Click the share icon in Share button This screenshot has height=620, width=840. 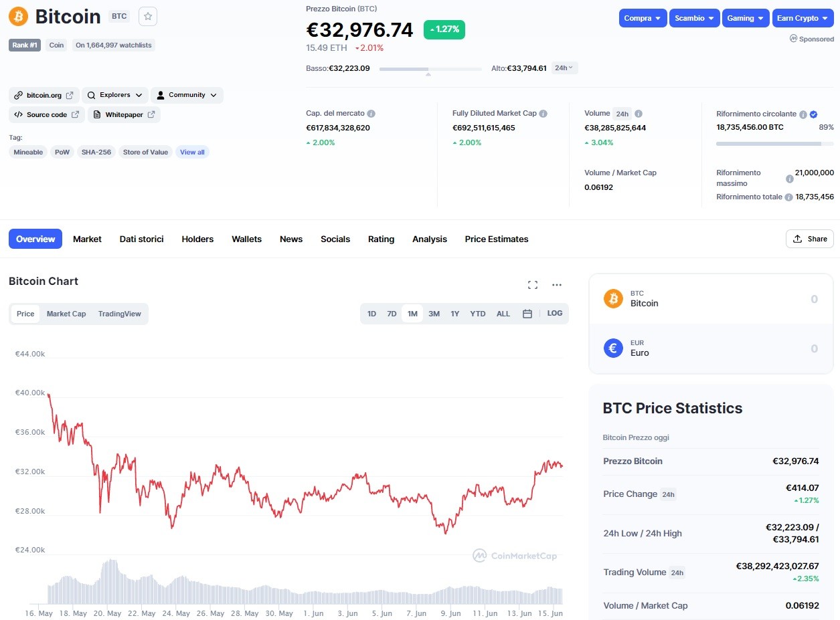pos(797,239)
